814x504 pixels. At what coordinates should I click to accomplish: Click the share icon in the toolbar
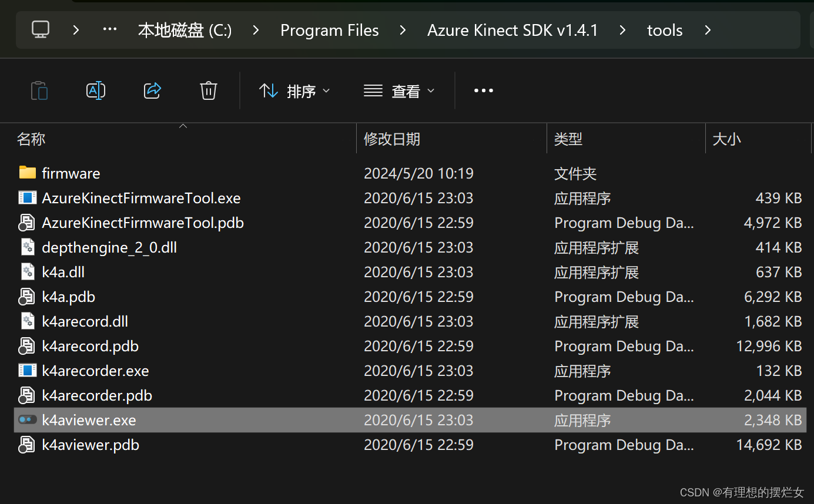tap(152, 90)
